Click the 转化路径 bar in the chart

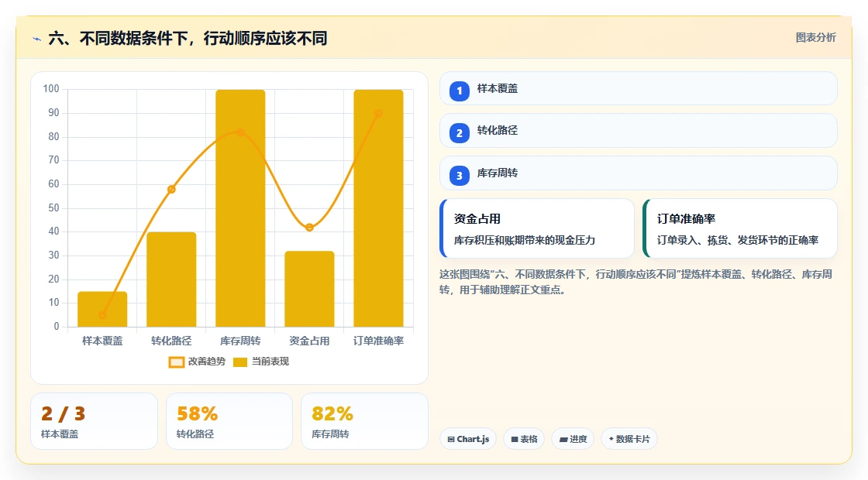click(x=171, y=279)
